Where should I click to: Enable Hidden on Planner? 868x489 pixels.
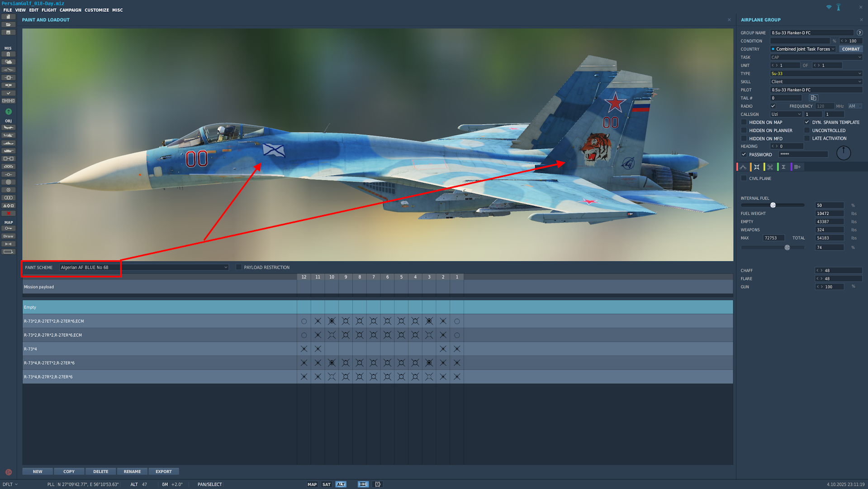point(744,130)
